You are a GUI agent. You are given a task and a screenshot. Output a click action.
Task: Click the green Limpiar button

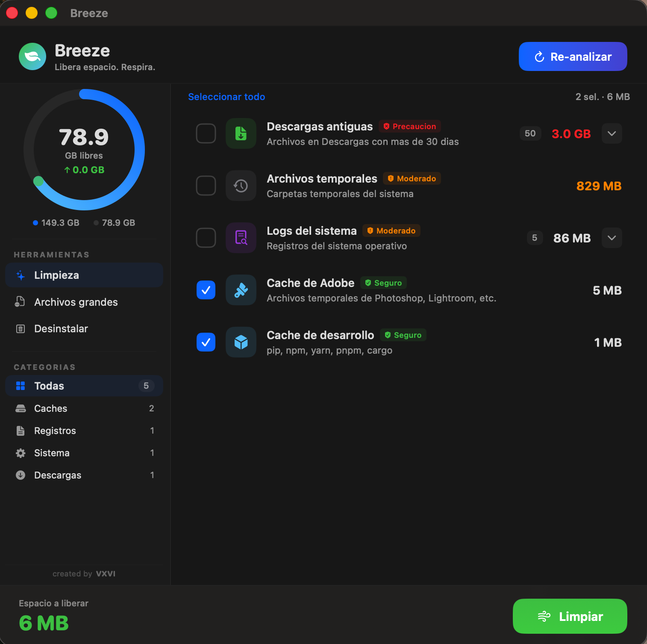pyautogui.click(x=570, y=616)
